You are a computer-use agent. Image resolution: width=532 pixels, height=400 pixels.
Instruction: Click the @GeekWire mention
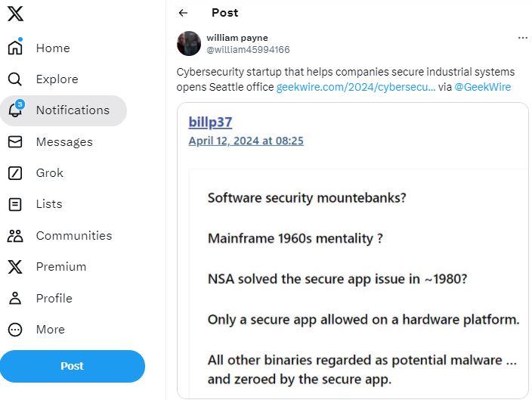tap(482, 87)
